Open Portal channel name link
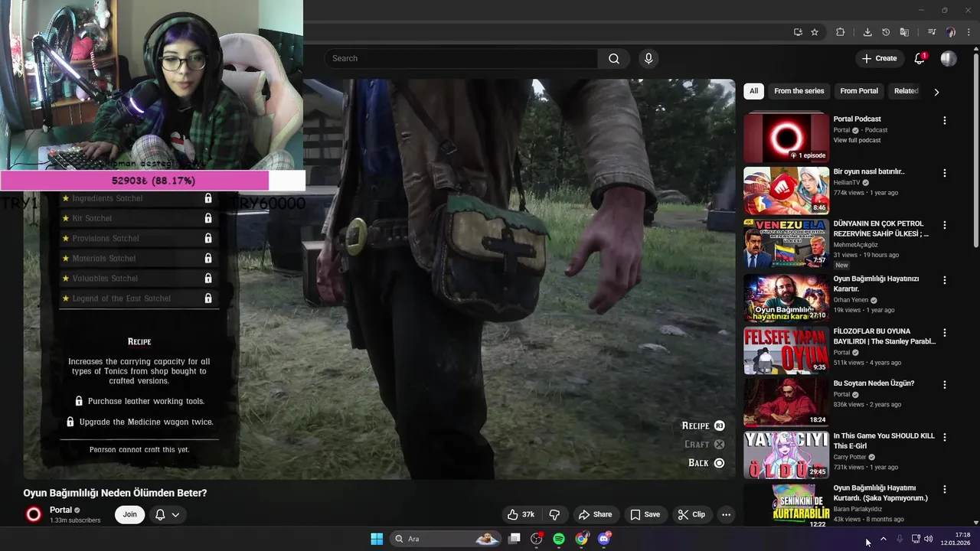 [x=60, y=510]
